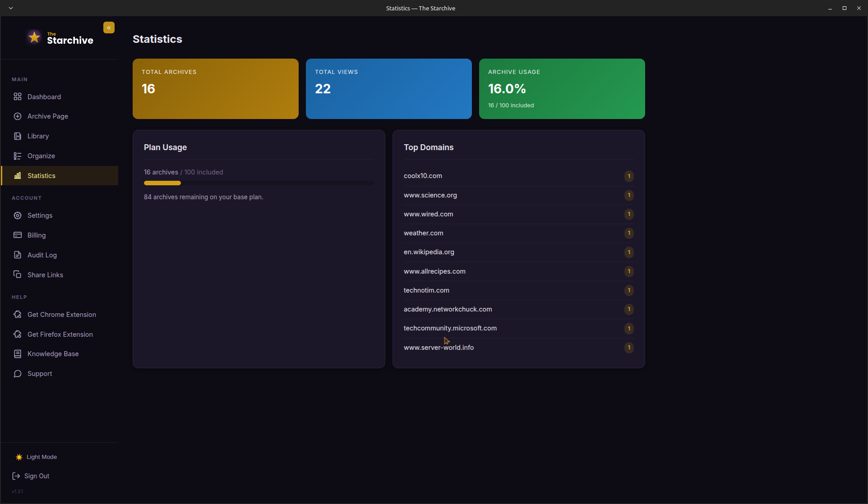
Task: Open the title bar dropdown chevron
Action: (x=11, y=8)
